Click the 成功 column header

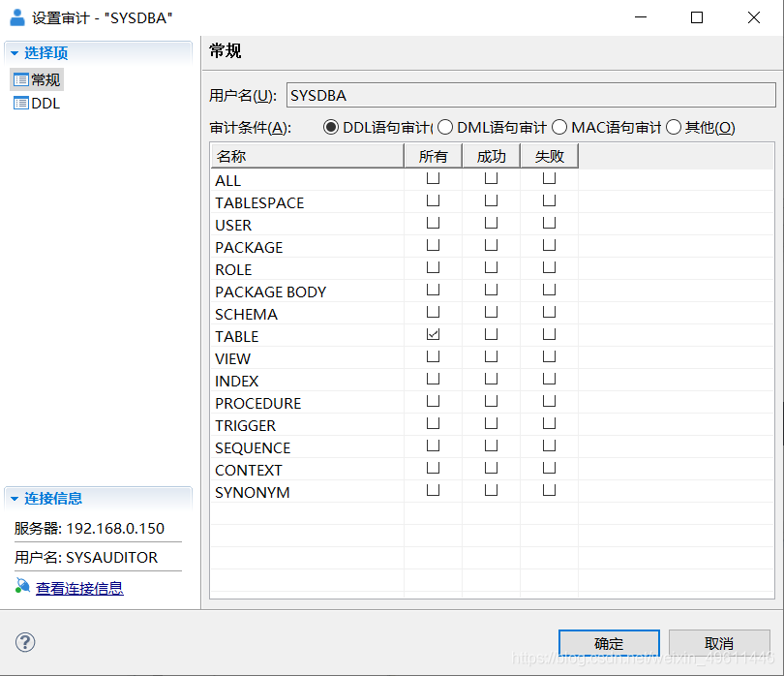[x=491, y=156]
